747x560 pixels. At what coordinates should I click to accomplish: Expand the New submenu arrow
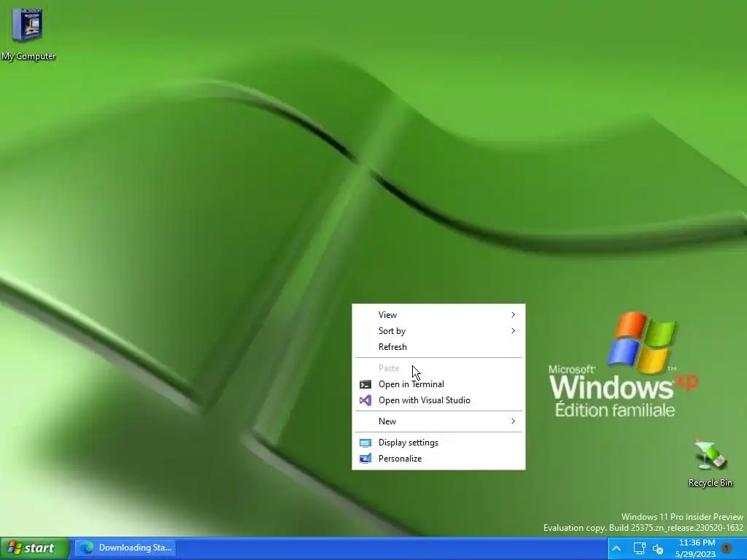coord(513,421)
